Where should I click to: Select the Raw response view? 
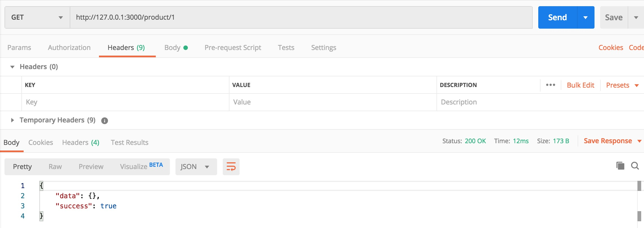point(55,167)
